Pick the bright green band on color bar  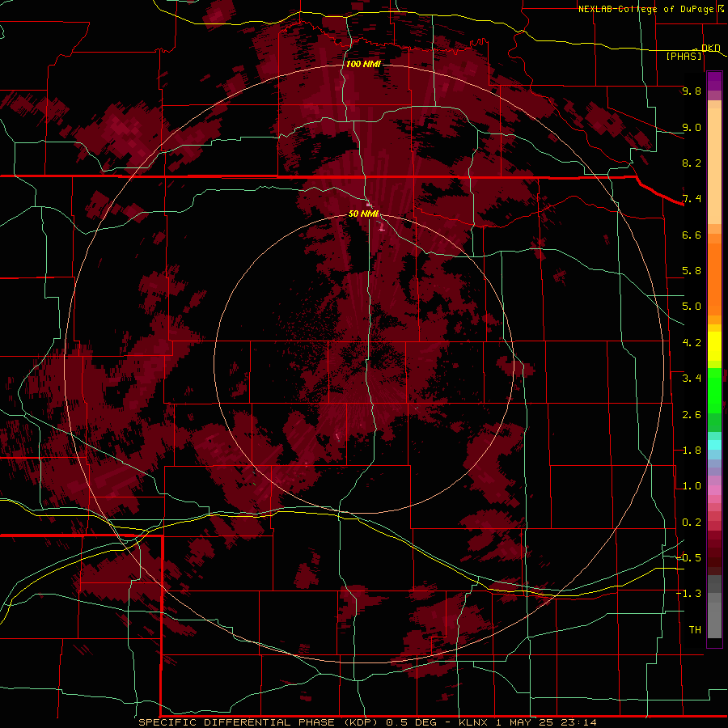point(714,390)
